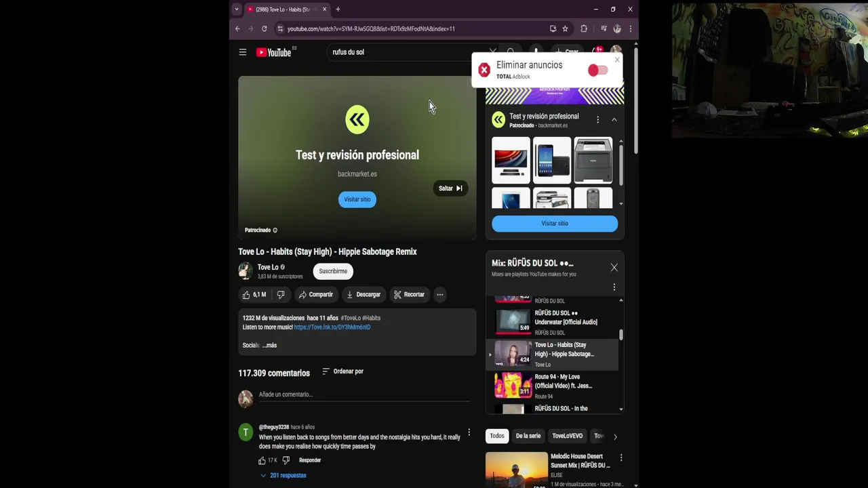Viewport: 868px width, 488px height.
Task: Play Route 94 - My Love in the mix
Action: click(x=553, y=386)
